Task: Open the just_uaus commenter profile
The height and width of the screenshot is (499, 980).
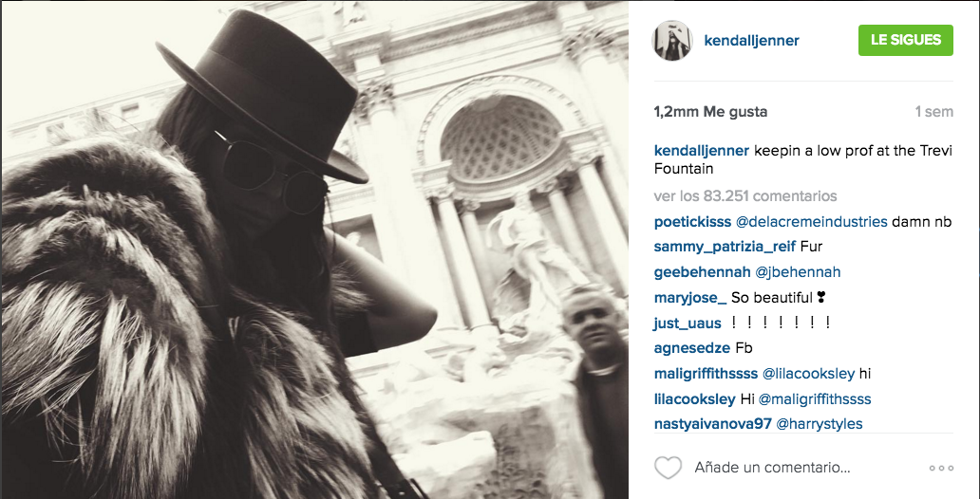Action: (x=688, y=323)
